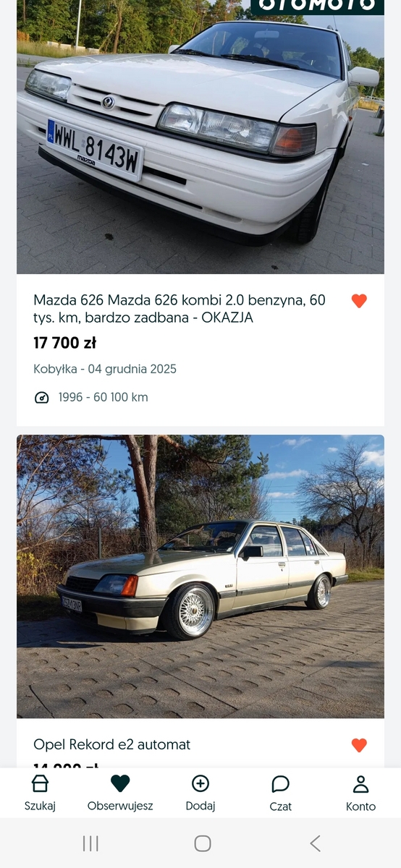This screenshot has width=401, height=868.
Task: Tap the Obserwujesz dark heart icon
Action: [x=120, y=783]
